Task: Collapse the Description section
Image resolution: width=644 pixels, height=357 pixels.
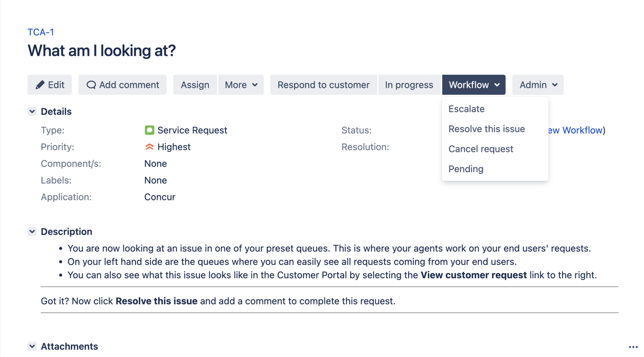Action: click(x=32, y=231)
